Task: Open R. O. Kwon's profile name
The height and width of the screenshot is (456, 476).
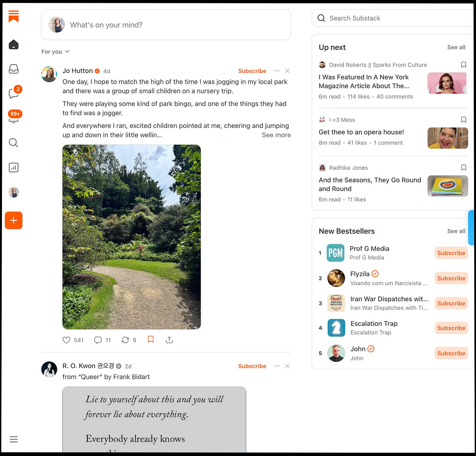Action: [88, 366]
